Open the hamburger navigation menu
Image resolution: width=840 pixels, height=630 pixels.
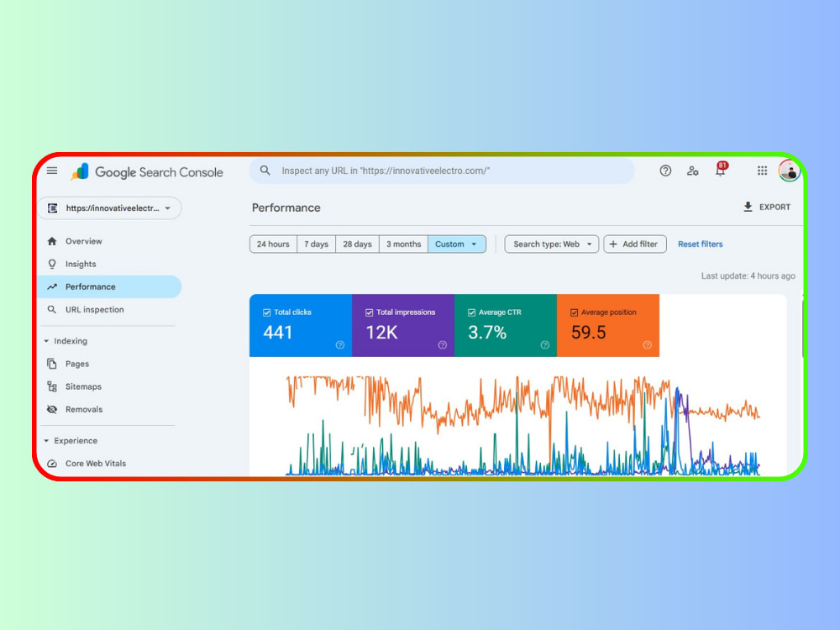point(52,171)
